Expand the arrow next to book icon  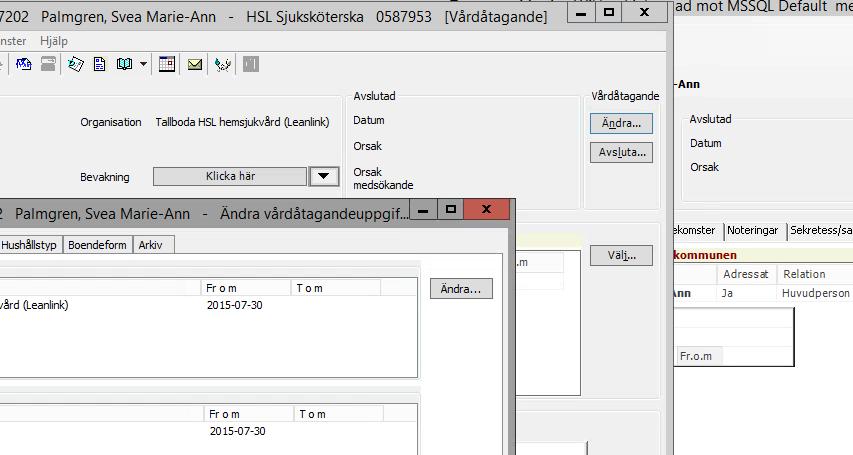(143, 64)
